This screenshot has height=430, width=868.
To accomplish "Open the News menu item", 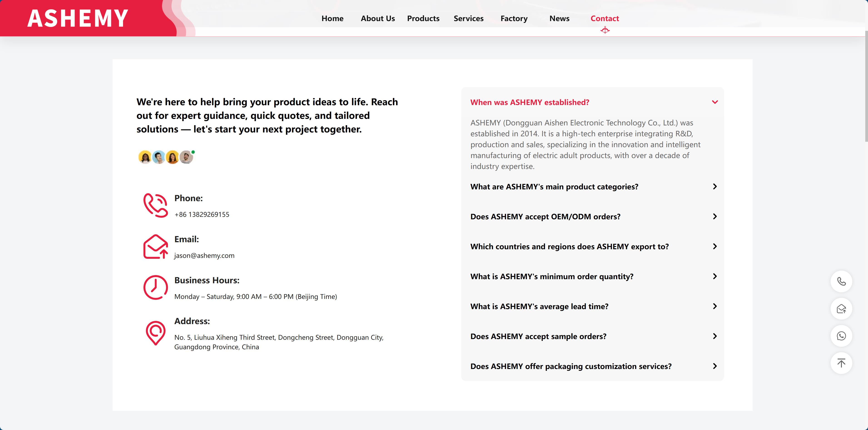I will coord(559,19).
